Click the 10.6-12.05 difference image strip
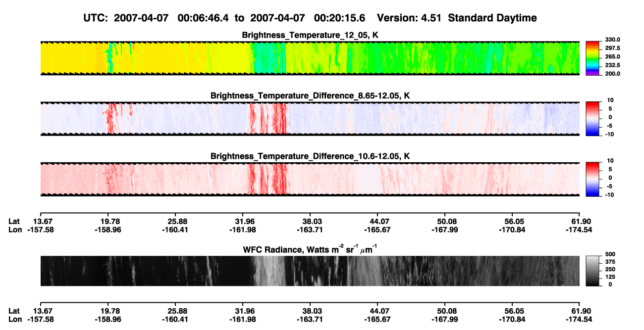 pos(310,179)
